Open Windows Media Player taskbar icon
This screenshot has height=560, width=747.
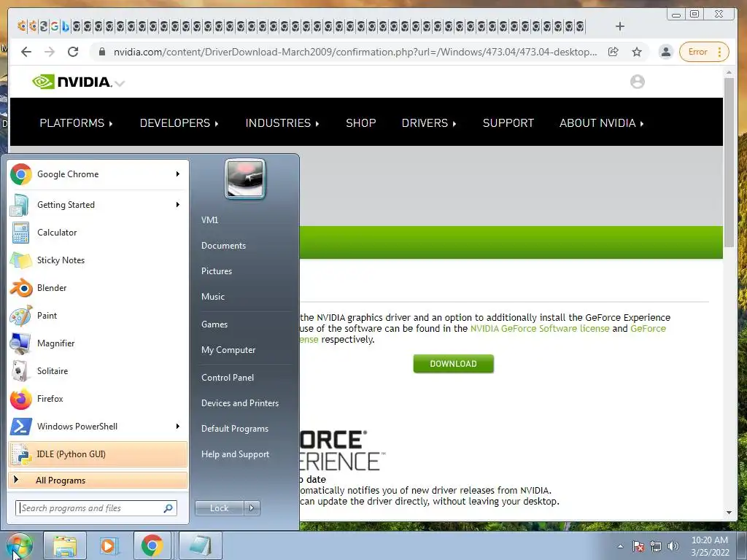click(x=109, y=545)
